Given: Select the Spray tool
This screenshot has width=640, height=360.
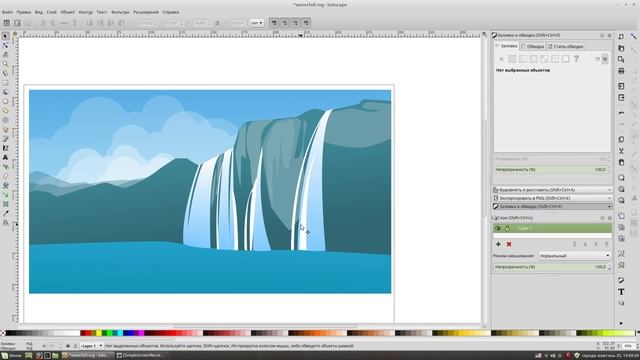Looking at the screenshot, I should click(x=5, y=167).
